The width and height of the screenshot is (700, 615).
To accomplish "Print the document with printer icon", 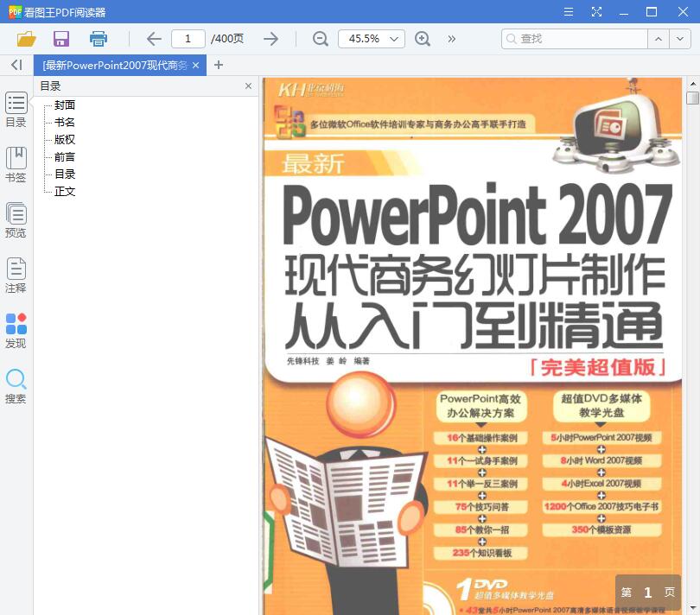I will 99,39.
